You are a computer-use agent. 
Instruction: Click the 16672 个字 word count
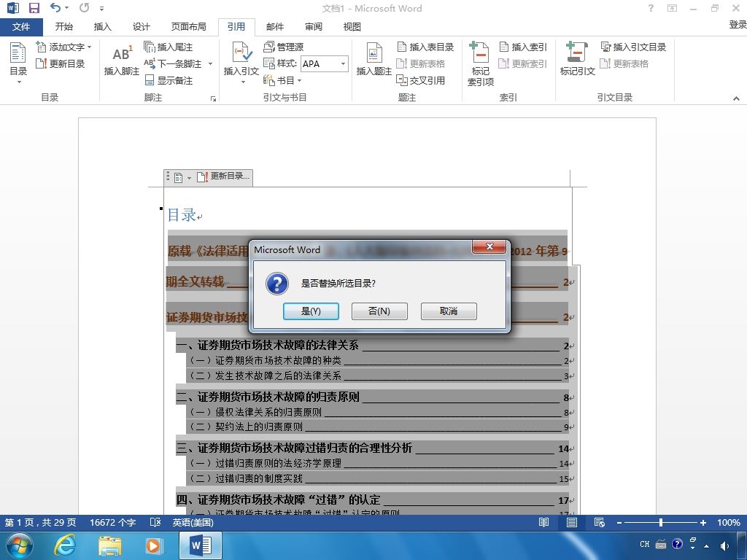[112, 522]
